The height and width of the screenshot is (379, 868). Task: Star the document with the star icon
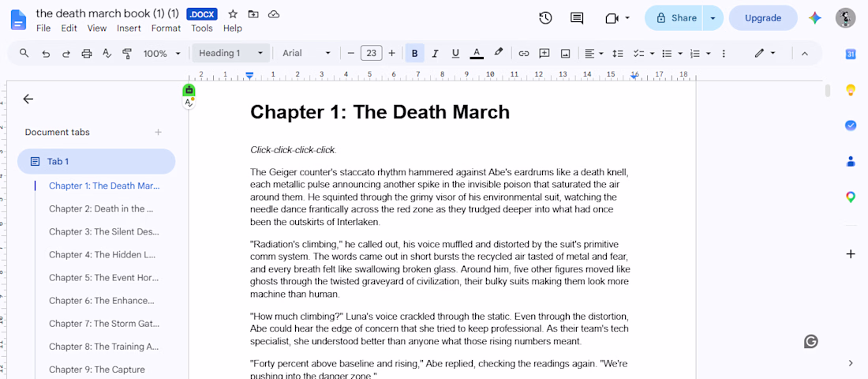tap(233, 14)
